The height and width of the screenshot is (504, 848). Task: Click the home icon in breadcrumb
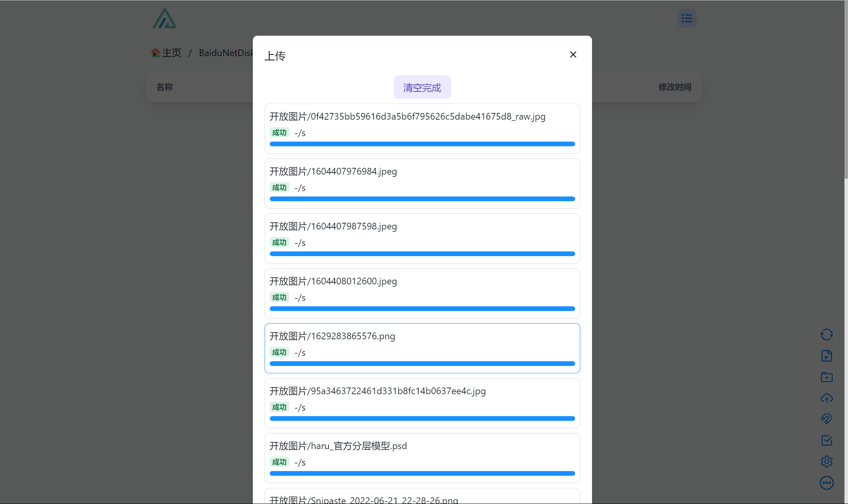tap(155, 53)
